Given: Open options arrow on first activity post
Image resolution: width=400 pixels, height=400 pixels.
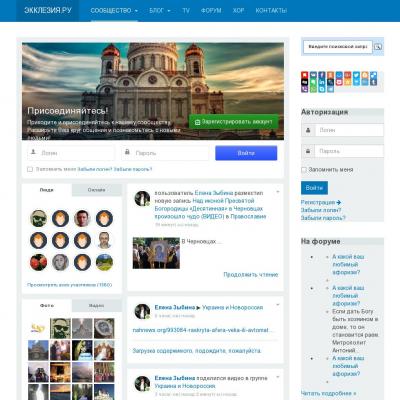Looking at the screenshot, I should (278, 192).
